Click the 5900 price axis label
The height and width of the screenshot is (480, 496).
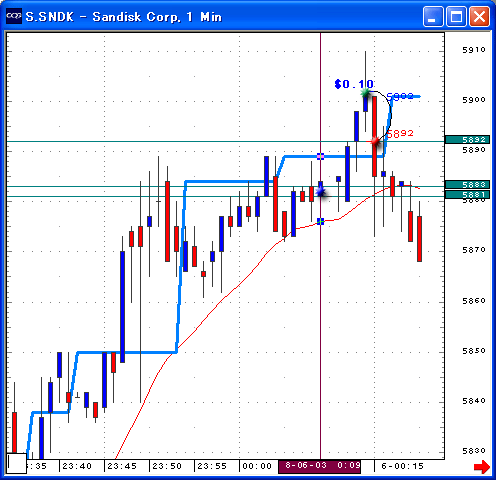pos(474,100)
